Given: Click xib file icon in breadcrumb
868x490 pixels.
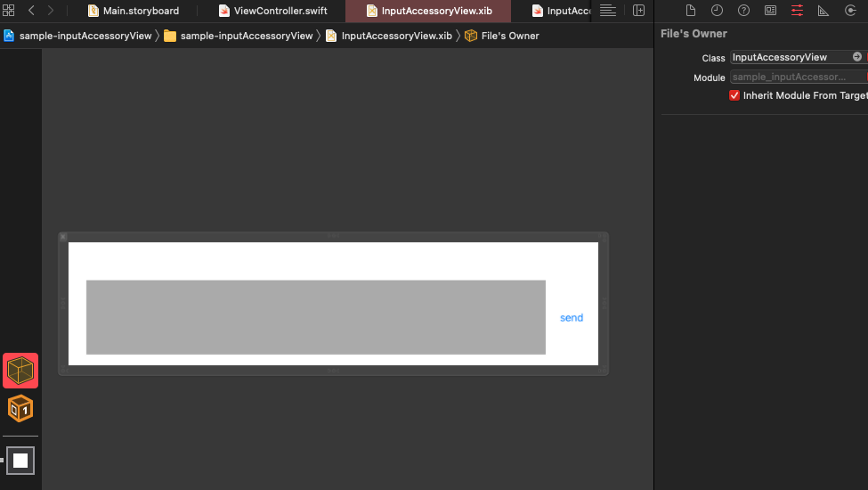Looking at the screenshot, I should click(x=331, y=36).
